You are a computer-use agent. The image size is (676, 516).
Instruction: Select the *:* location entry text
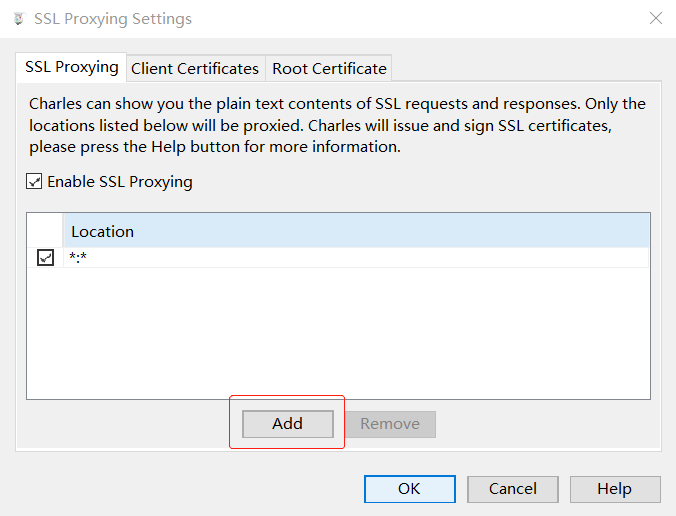80,258
